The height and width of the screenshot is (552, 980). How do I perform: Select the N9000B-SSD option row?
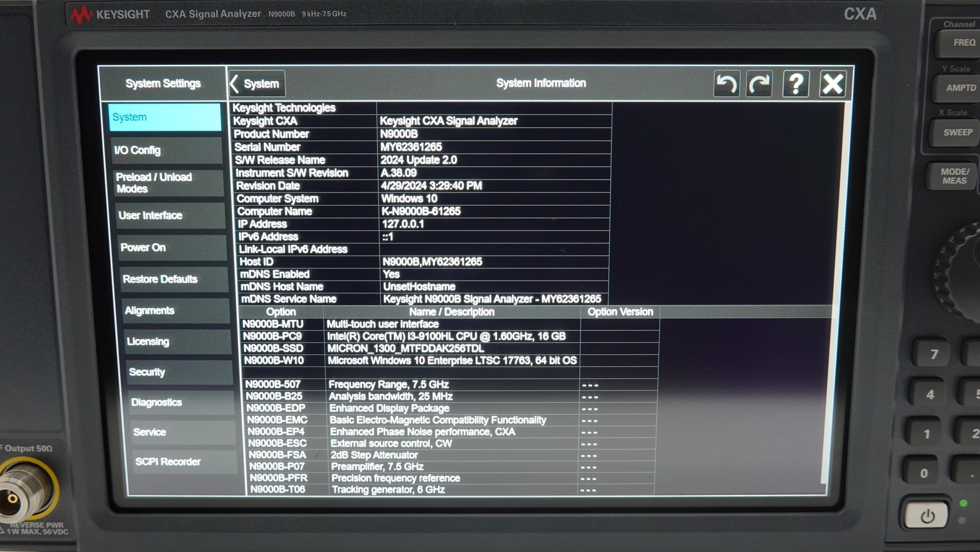coord(450,349)
